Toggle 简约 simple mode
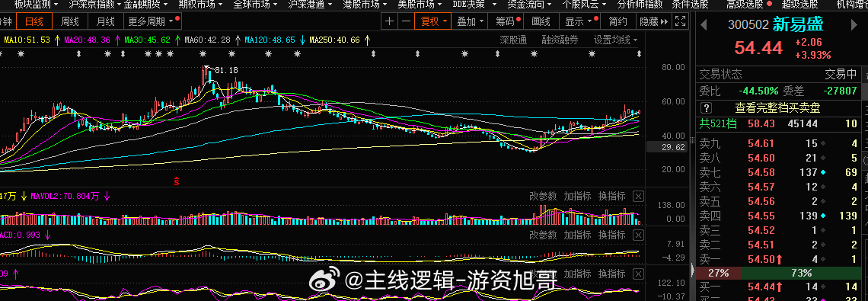 [x=617, y=21]
